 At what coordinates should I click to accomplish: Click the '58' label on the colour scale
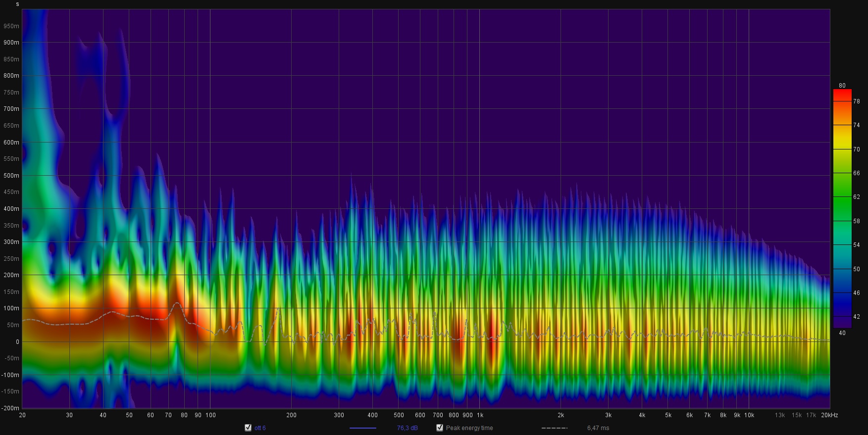[x=857, y=221]
